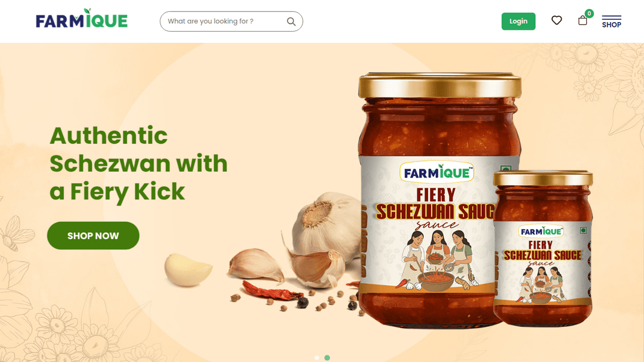Click the 'Authentic Schezwan with a Fiery Kick' headline
The width and height of the screenshot is (644, 362).
[138, 163]
